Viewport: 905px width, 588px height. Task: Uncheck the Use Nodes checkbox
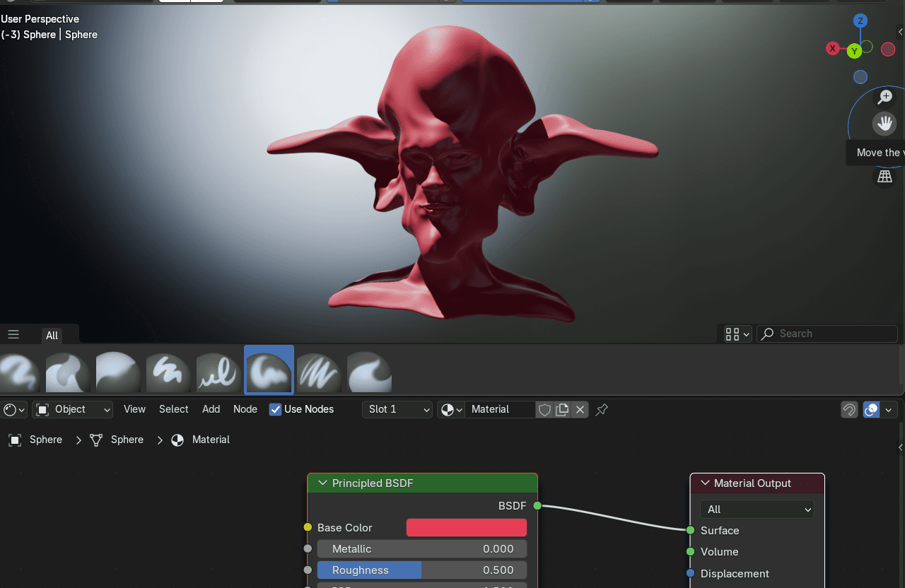click(x=276, y=409)
